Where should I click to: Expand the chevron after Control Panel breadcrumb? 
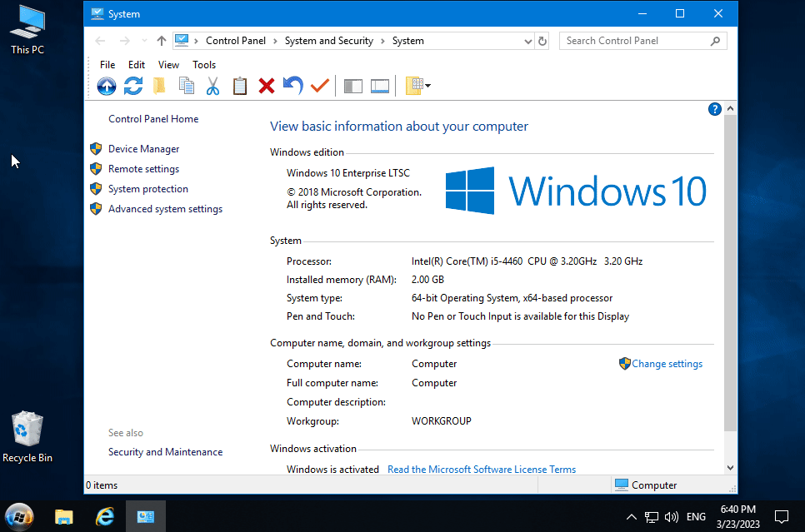coord(275,41)
